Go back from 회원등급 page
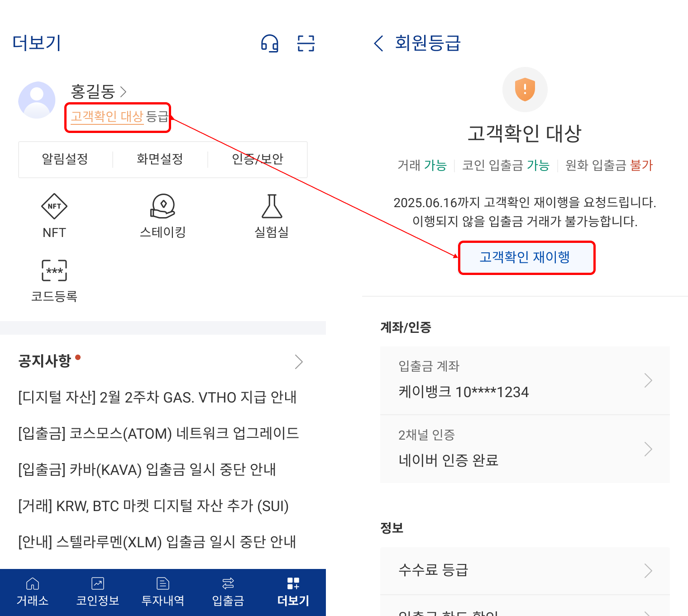Viewport: 688px width, 616px height. tap(378, 43)
